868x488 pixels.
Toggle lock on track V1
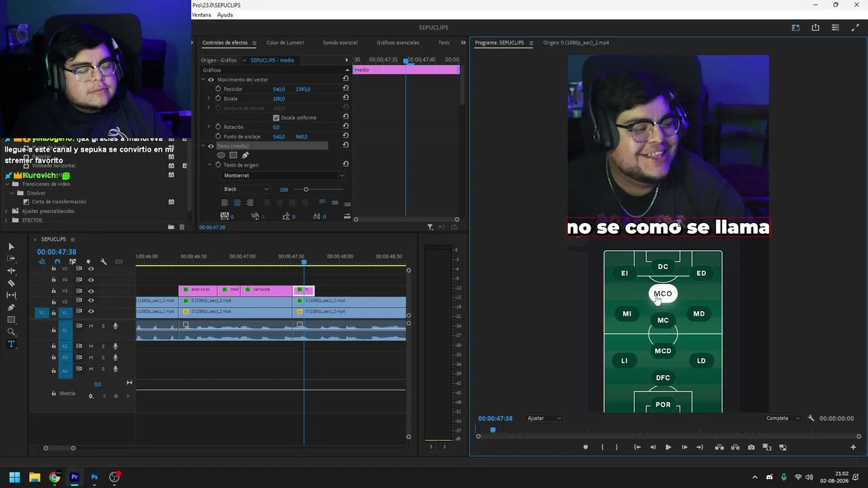tap(54, 312)
